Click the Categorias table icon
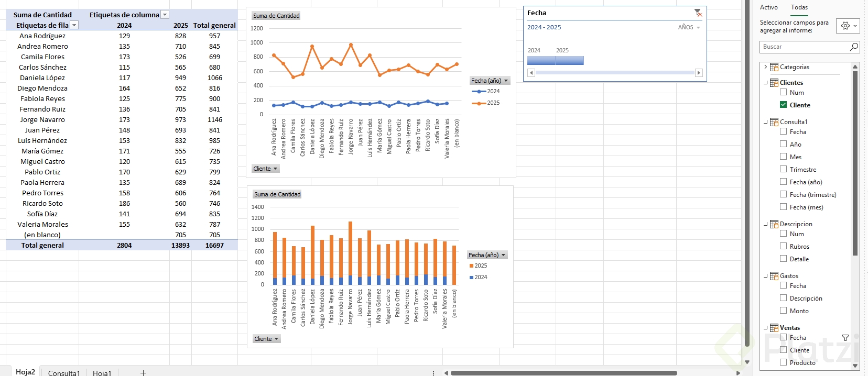Image resolution: width=868 pixels, height=376 pixels. click(774, 67)
